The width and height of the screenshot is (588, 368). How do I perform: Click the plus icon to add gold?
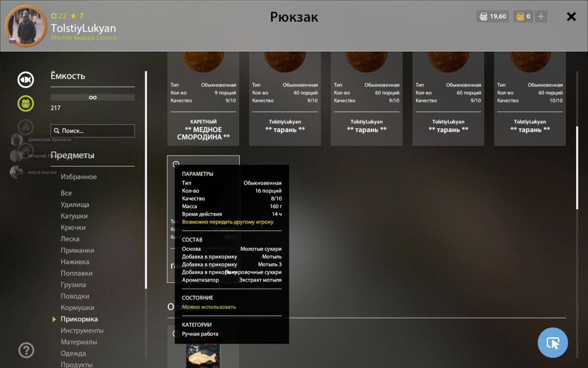(541, 17)
